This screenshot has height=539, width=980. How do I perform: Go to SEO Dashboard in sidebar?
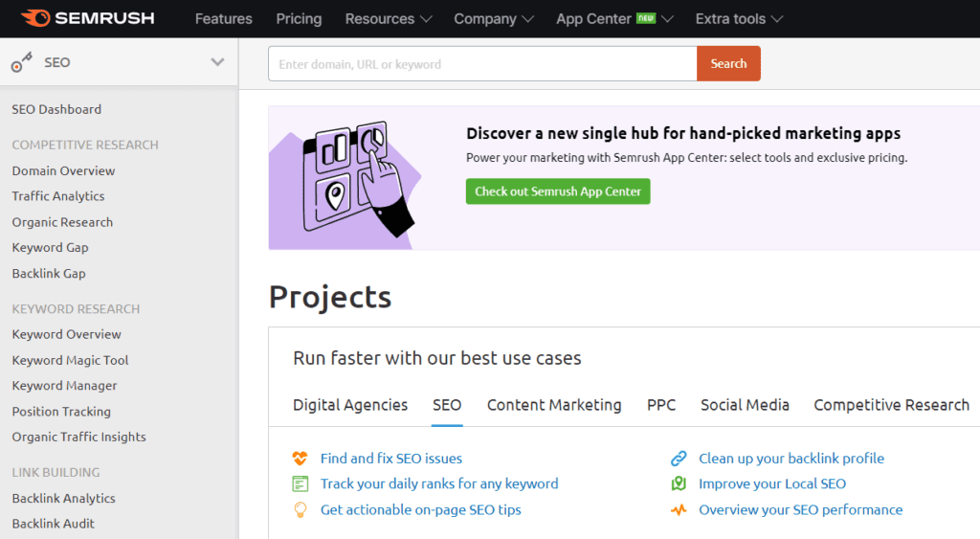56,109
